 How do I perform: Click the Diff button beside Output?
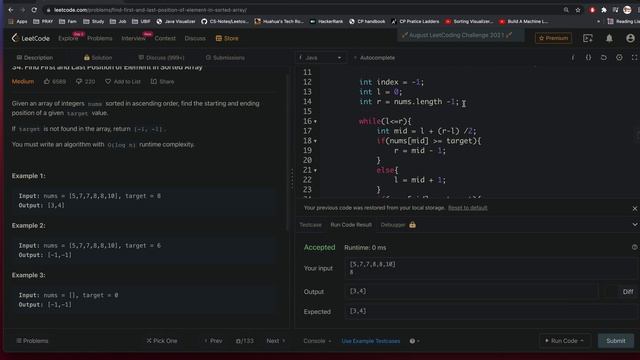[x=628, y=292]
